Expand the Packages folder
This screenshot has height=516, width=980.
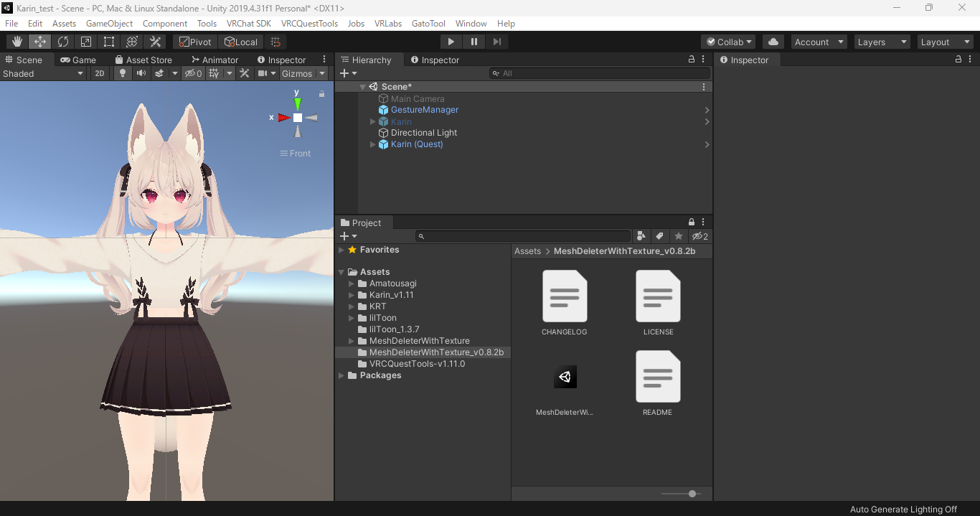341,375
